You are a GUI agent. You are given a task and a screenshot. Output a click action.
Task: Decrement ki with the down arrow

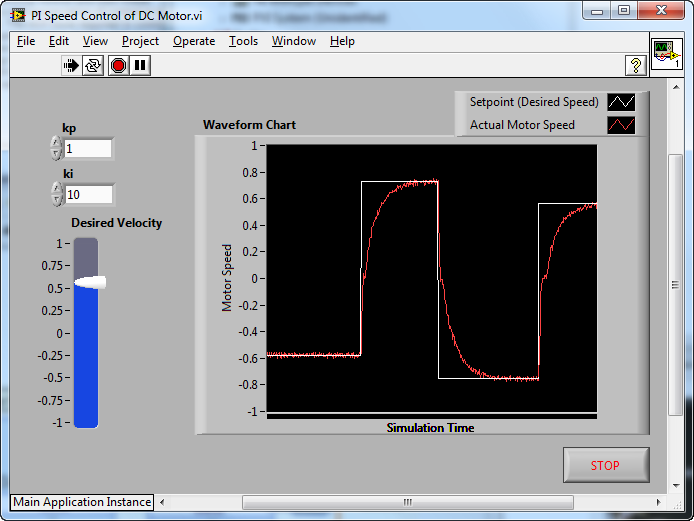(x=56, y=200)
